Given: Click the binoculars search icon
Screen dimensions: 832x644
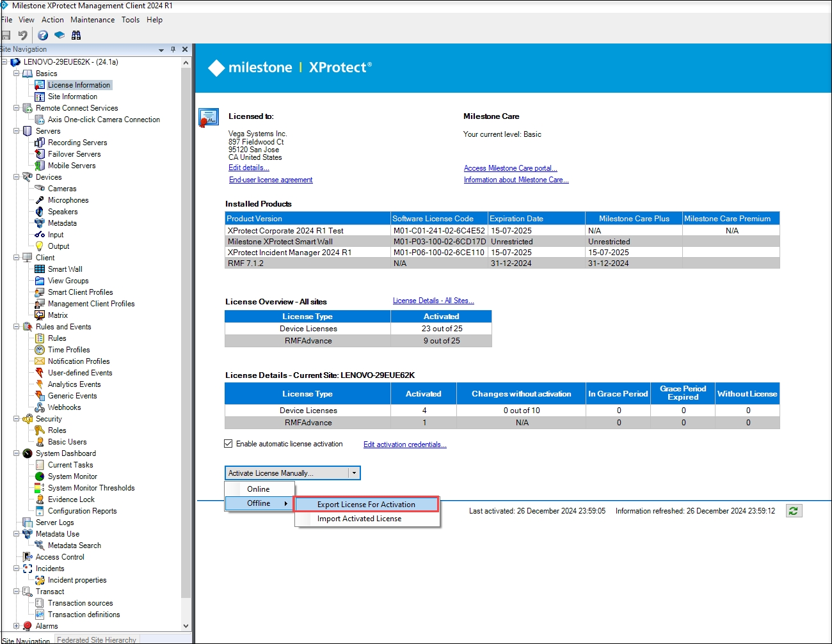Looking at the screenshot, I should [x=76, y=35].
